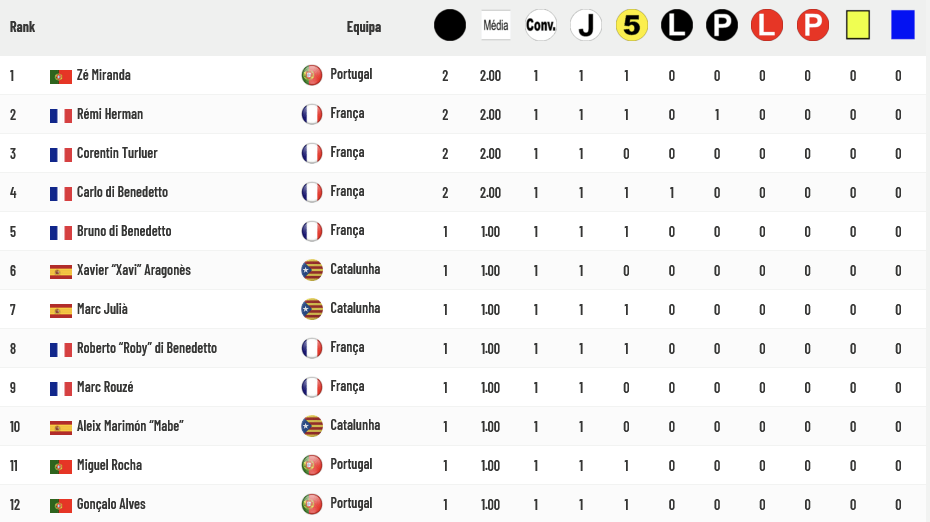Click Portugal team link beside Miguel Rocha
Viewport: 930px width, 522px height.
point(351,464)
